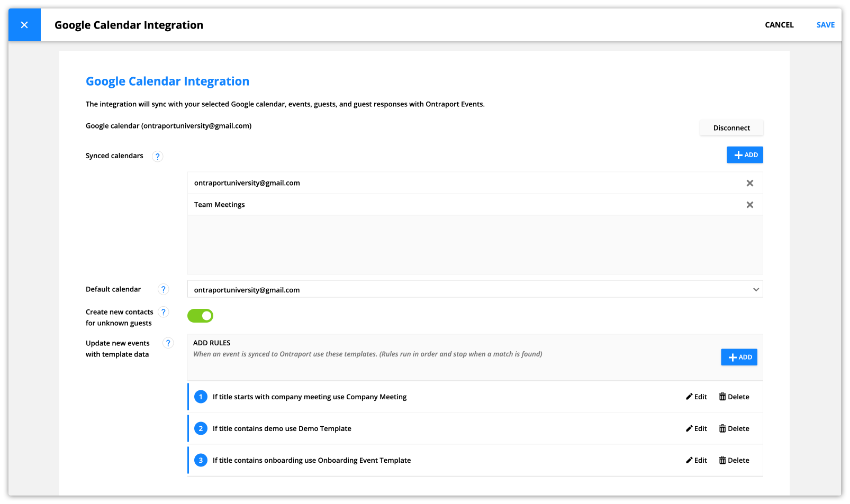Remove Team Meetings from synced calendars
Screen dimensions: 850x504
point(750,205)
